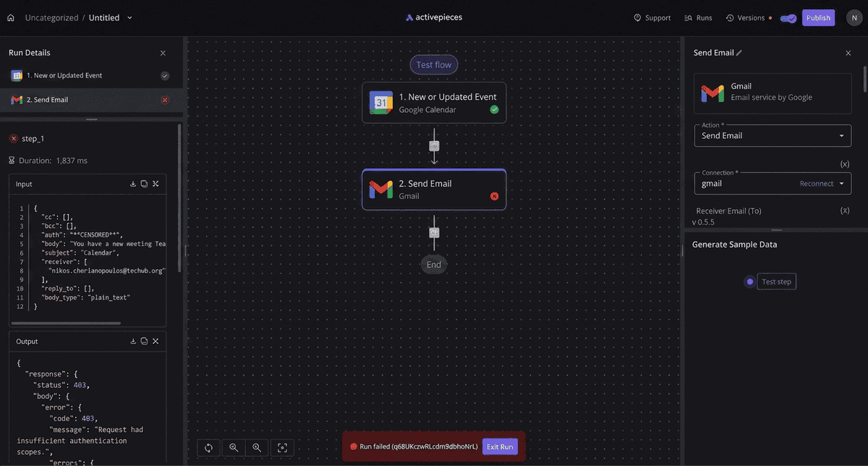Click the Google Calendar icon in trigger node
868x466 pixels.
click(x=381, y=103)
